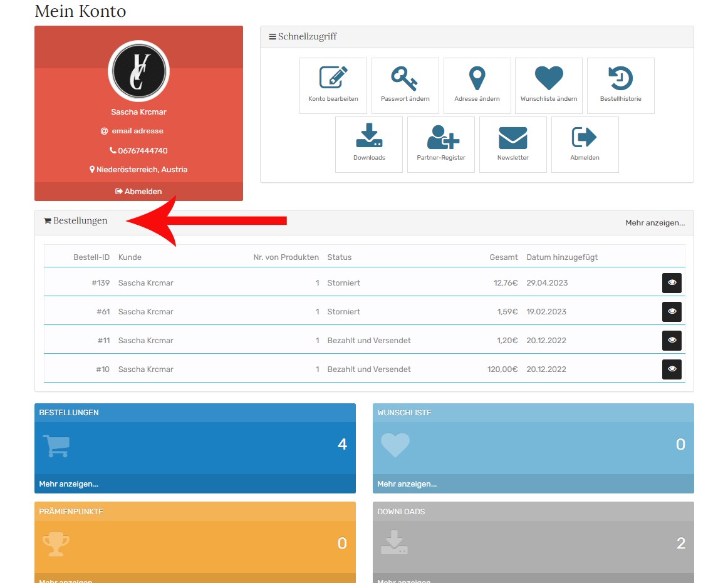This screenshot has width=728, height=583.
Task: Open the orange Prämienpunkte tile
Action: [195, 542]
